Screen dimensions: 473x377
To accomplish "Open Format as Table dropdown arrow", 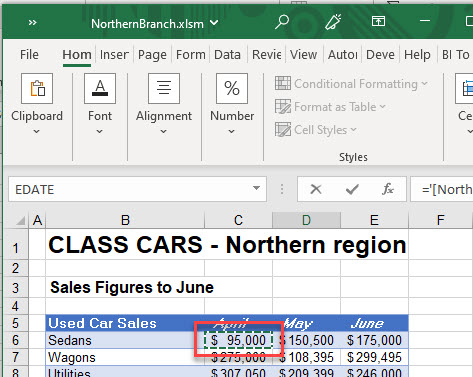I will (x=383, y=107).
